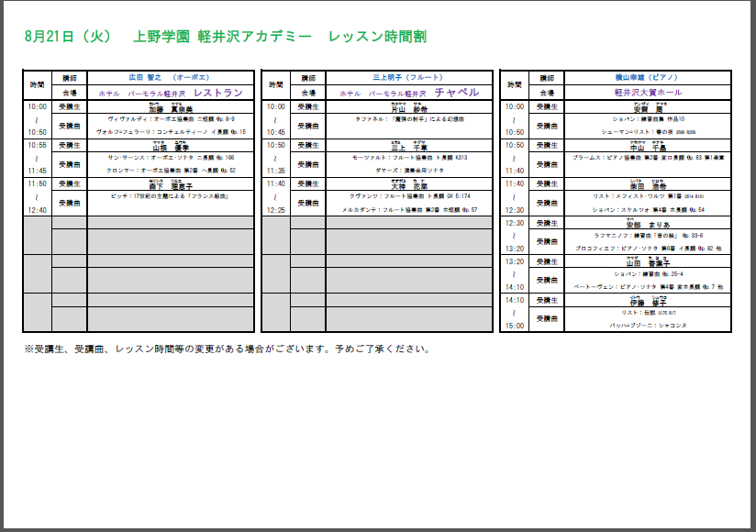Click the "会場" label in the piano table
This screenshot has height=532, width=756.
coord(547,93)
